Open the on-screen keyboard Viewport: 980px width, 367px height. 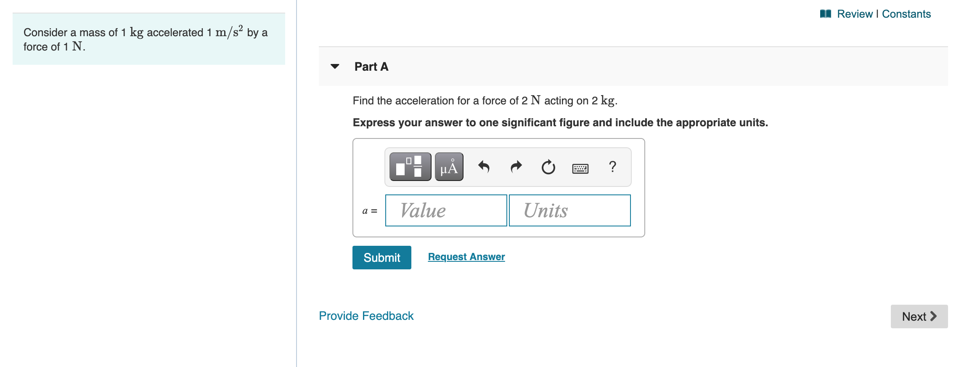(580, 167)
